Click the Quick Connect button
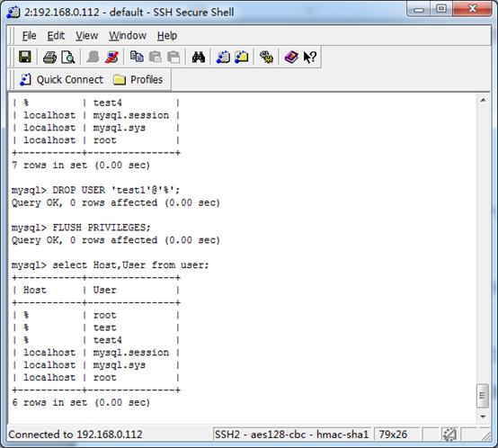 point(62,79)
